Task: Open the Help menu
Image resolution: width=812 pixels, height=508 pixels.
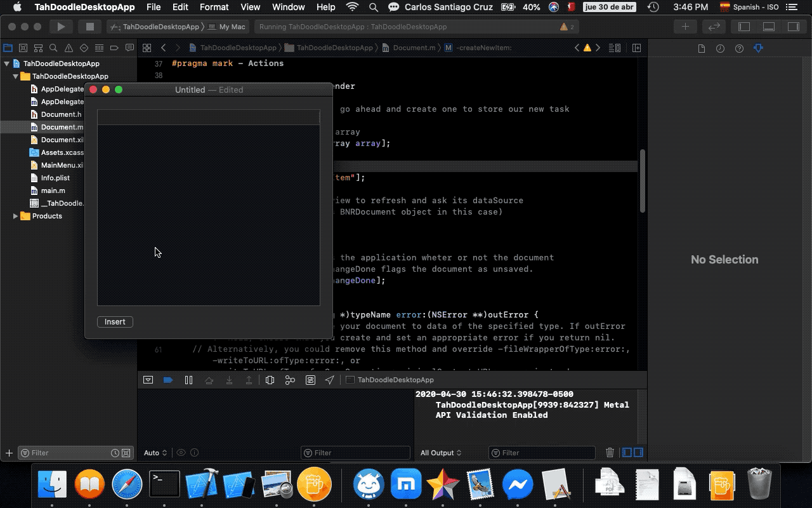Action: [x=325, y=7]
